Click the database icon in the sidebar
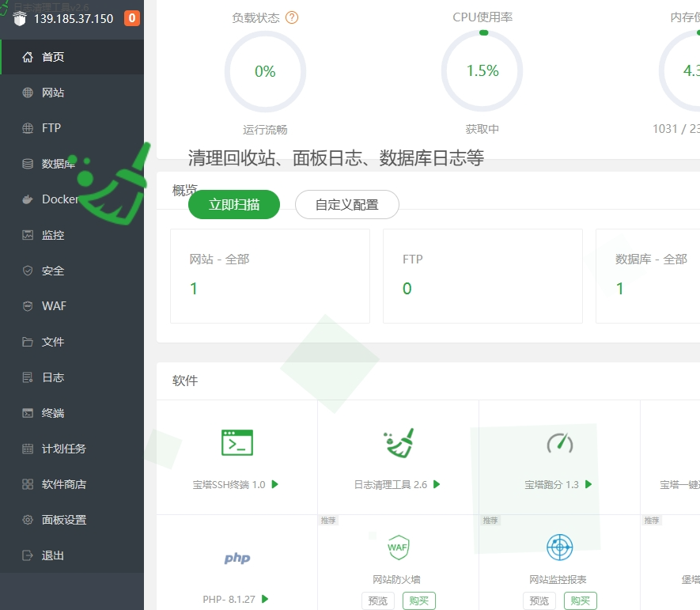 pyautogui.click(x=28, y=164)
